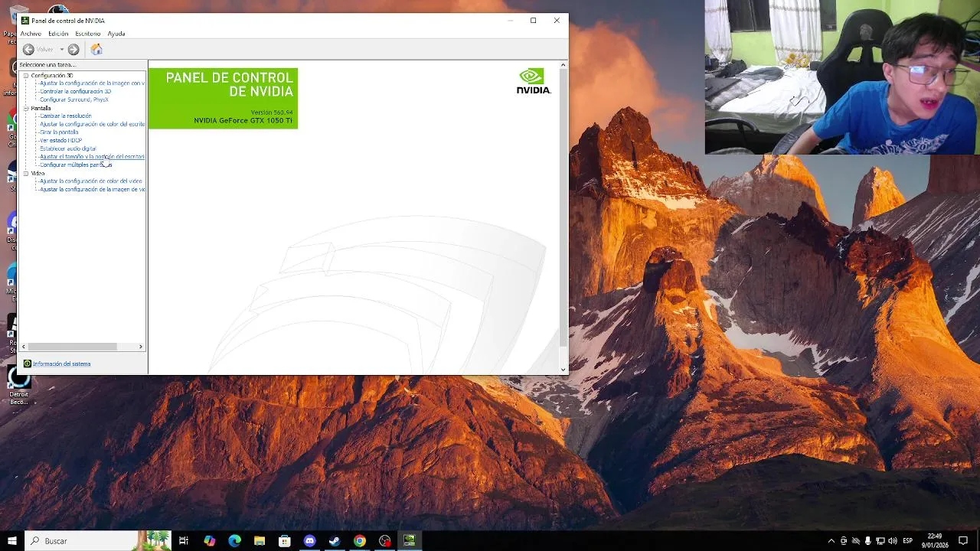Select Ver estado HDCP
Image resolution: width=980 pixels, height=551 pixels.
[61, 140]
